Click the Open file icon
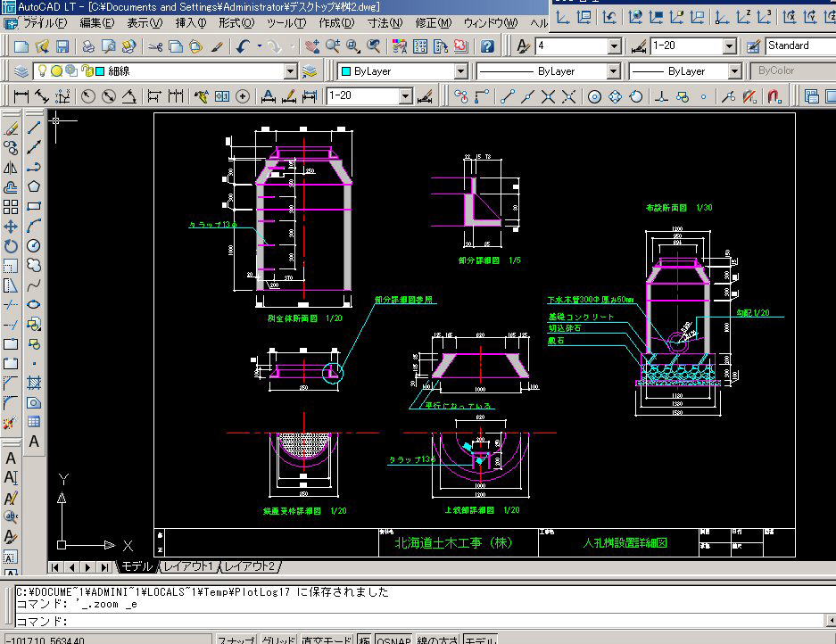This screenshot has height=644, width=836. tap(42, 47)
